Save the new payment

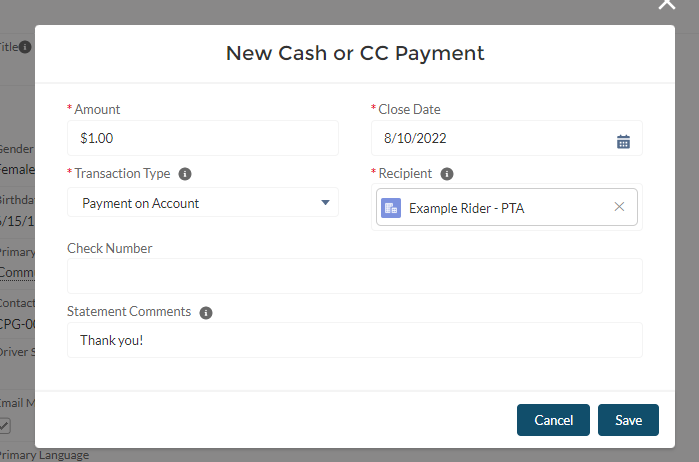coord(628,420)
